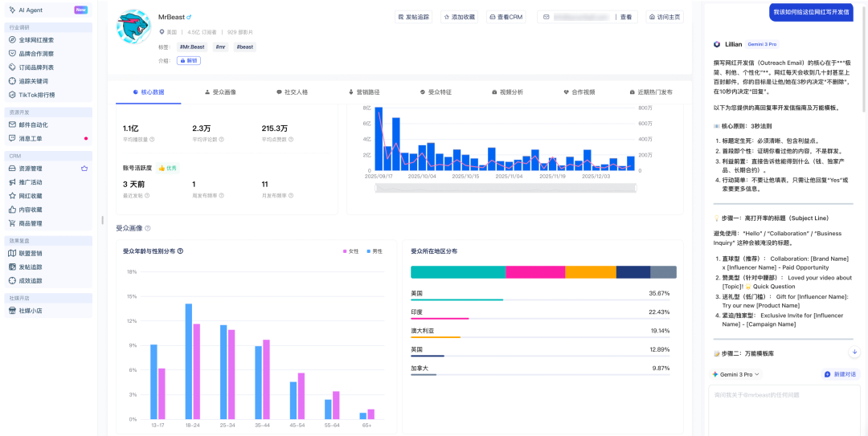Click the chat question input field
Viewport: 868px width, 436px height.
pos(784,410)
